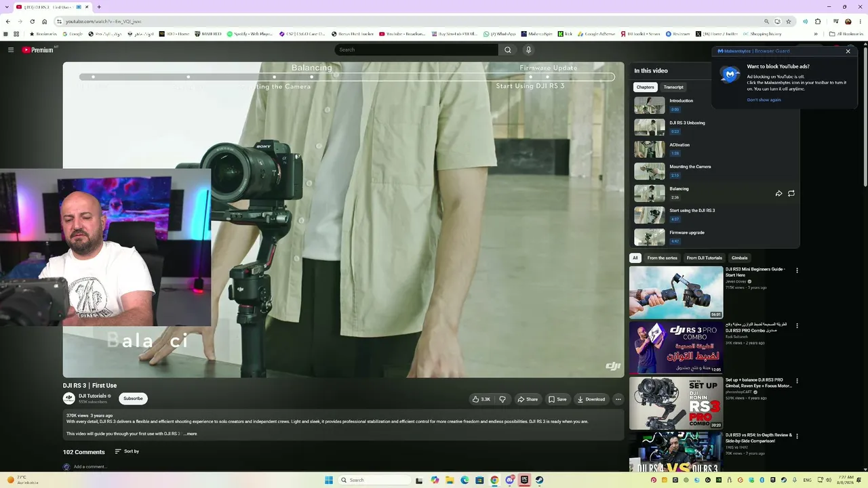Image resolution: width=868 pixels, height=488 pixels.
Task: Switch to the Transcript tab
Action: tap(673, 87)
